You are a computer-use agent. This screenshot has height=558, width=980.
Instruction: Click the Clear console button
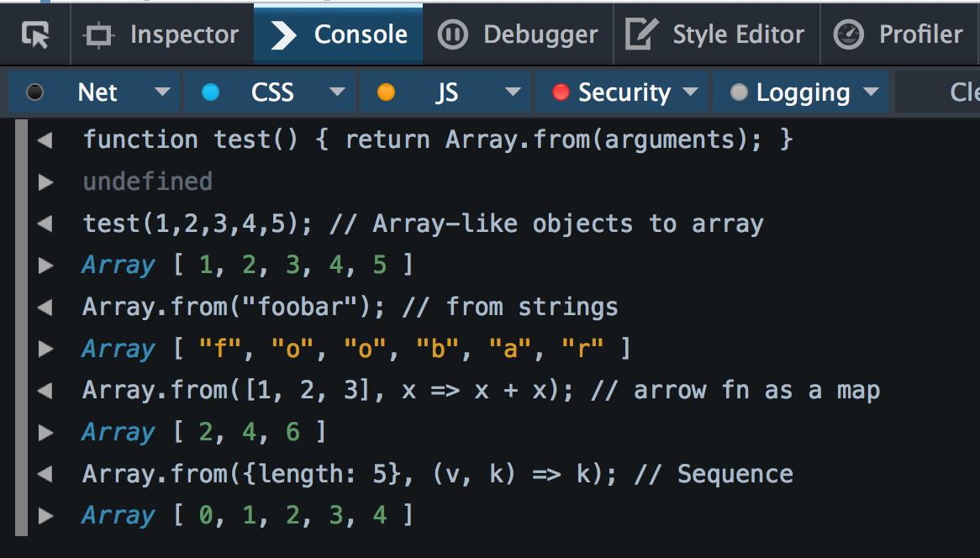pos(937,92)
